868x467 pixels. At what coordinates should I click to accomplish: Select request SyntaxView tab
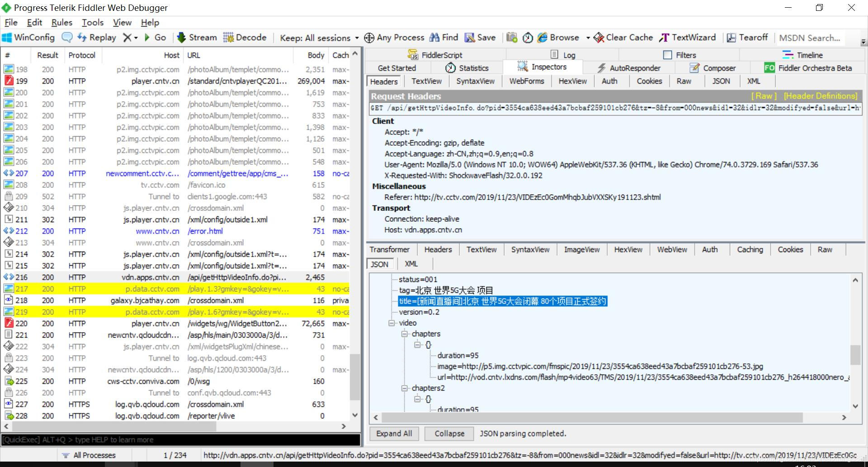[475, 81]
